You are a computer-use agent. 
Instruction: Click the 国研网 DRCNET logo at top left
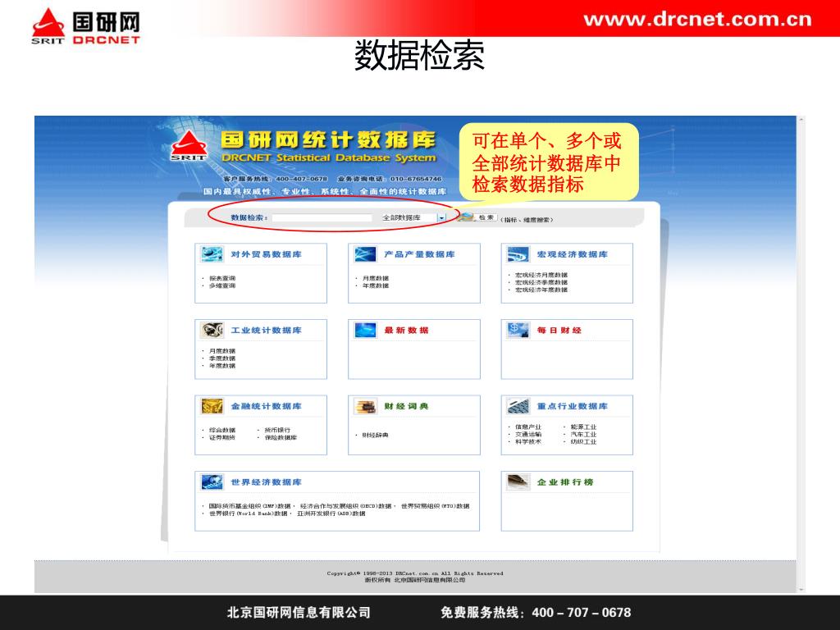[85, 25]
